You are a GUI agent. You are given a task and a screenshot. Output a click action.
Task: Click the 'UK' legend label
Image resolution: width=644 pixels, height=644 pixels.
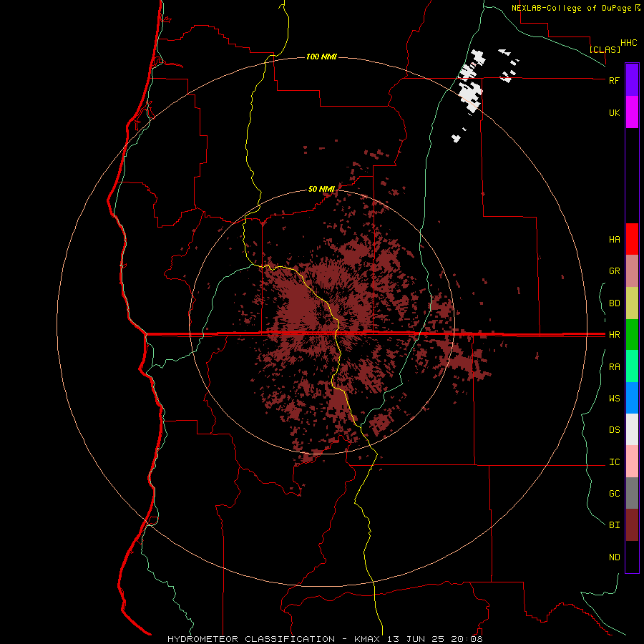point(614,112)
